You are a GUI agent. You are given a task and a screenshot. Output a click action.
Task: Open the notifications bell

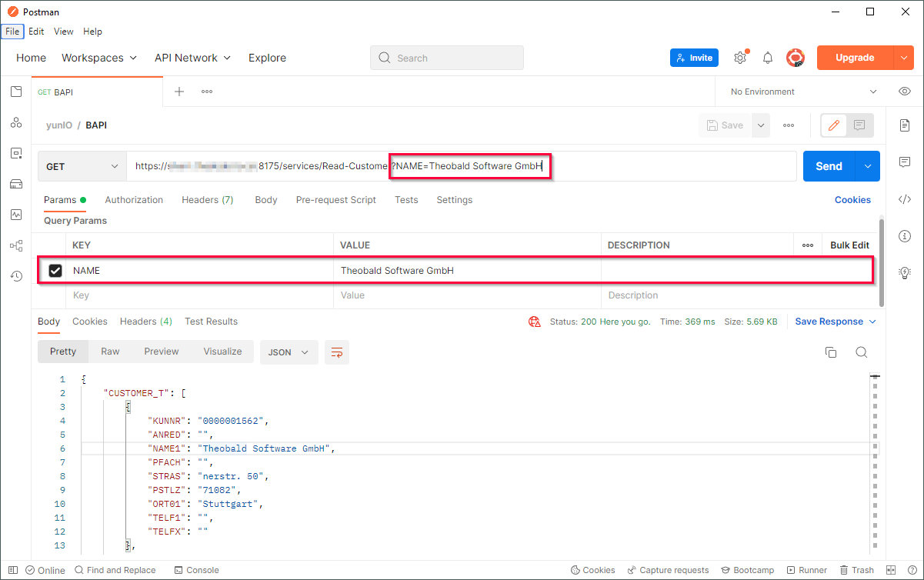pyautogui.click(x=768, y=58)
